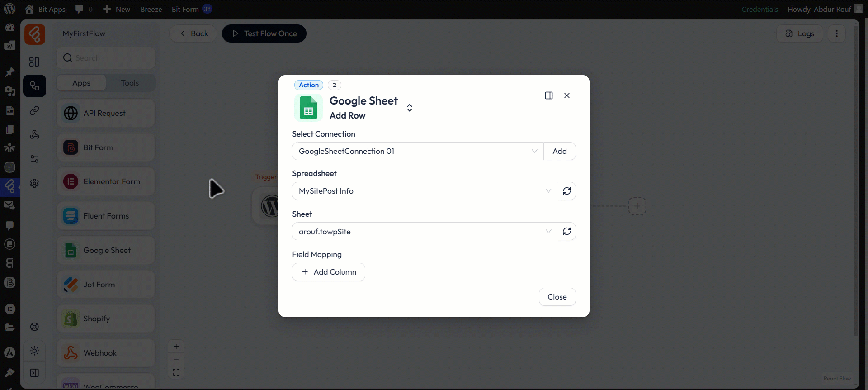Refresh the Spreadsheet list
The width and height of the screenshot is (868, 390).
pyautogui.click(x=567, y=191)
